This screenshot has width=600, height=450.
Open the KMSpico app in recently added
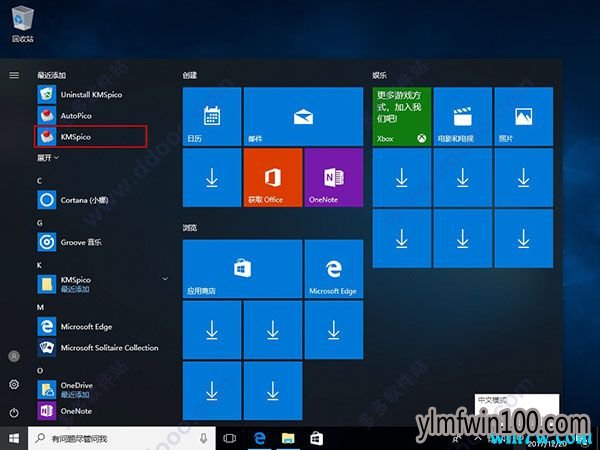(x=90, y=136)
